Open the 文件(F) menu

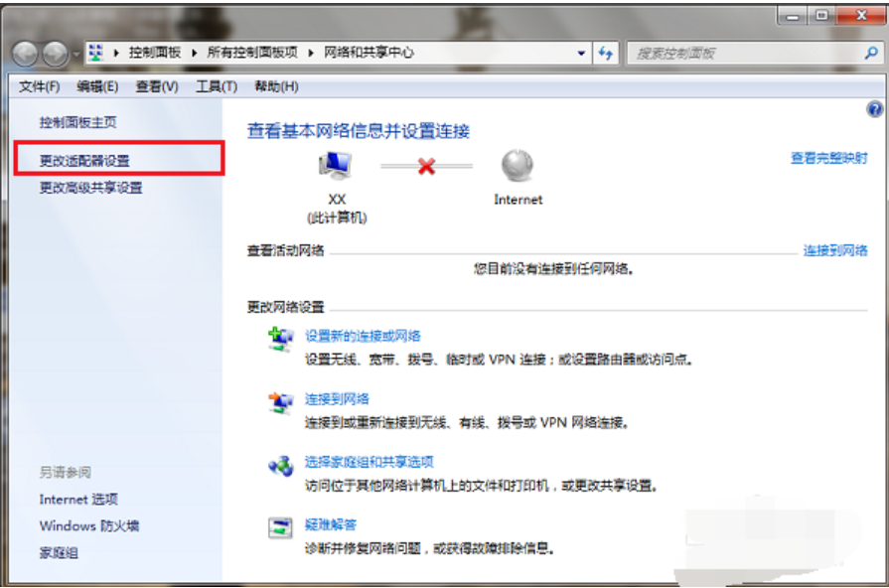[40, 87]
